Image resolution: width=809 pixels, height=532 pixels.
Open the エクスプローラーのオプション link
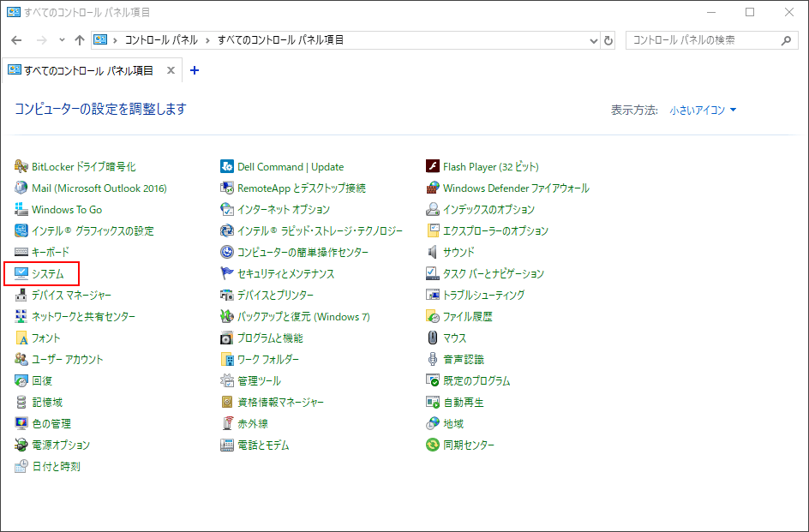click(x=495, y=230)
